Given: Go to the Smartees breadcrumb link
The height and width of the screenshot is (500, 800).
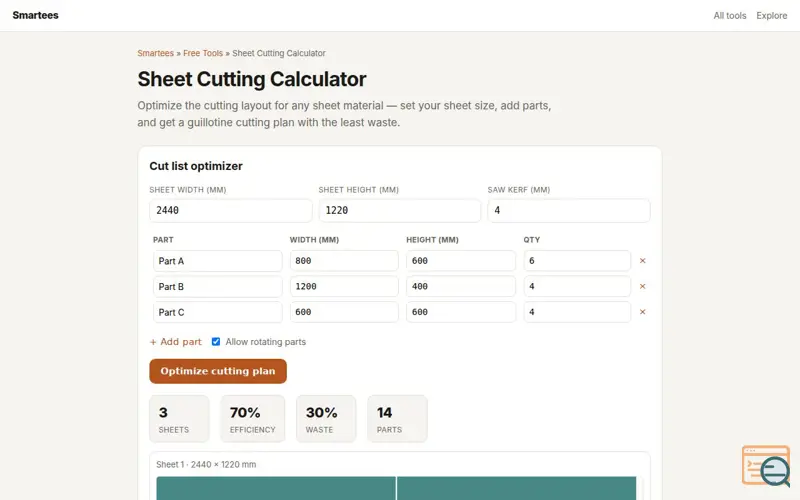Looking at the screenshot, I should (x=156, y=53).
